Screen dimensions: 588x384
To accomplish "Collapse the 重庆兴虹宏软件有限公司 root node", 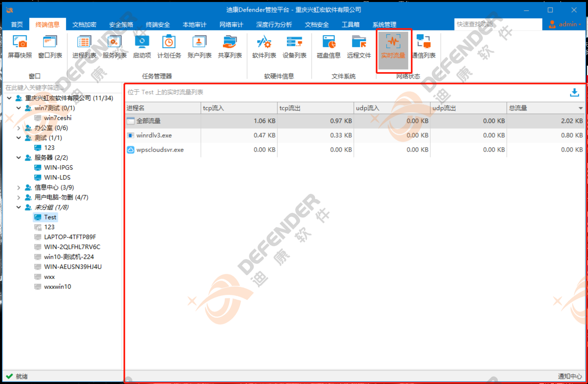I will [9, 98].
